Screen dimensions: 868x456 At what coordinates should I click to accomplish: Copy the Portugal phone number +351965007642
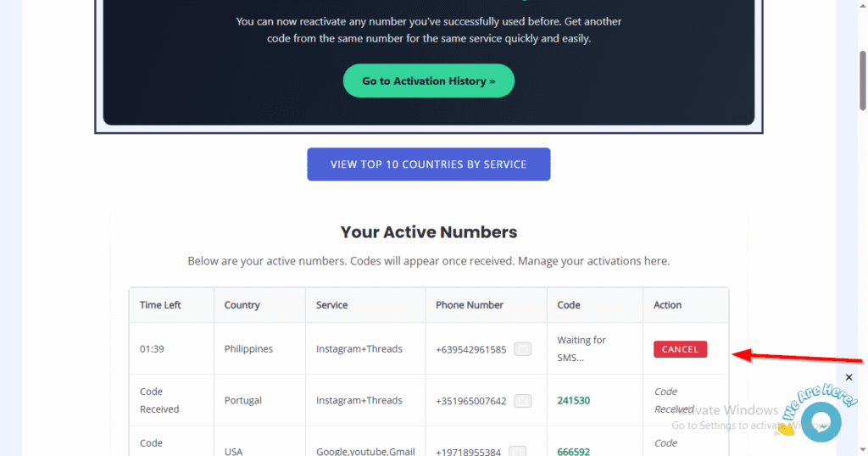(x=523, y=401)
